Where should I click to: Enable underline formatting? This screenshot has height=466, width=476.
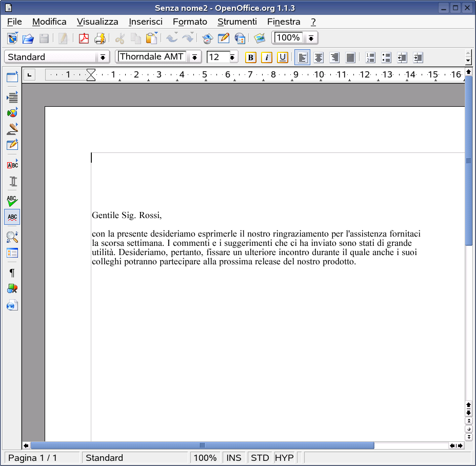pyautogui.click(x=283, y=57)
